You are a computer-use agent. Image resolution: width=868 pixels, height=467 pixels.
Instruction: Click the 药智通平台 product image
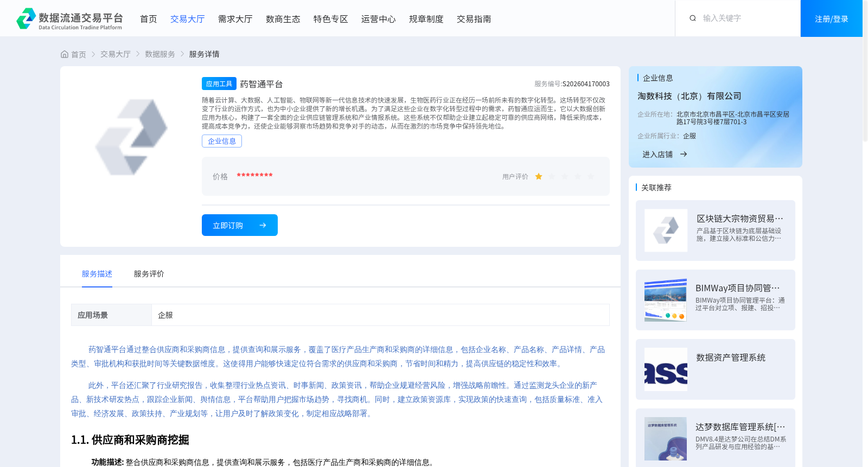131,137
